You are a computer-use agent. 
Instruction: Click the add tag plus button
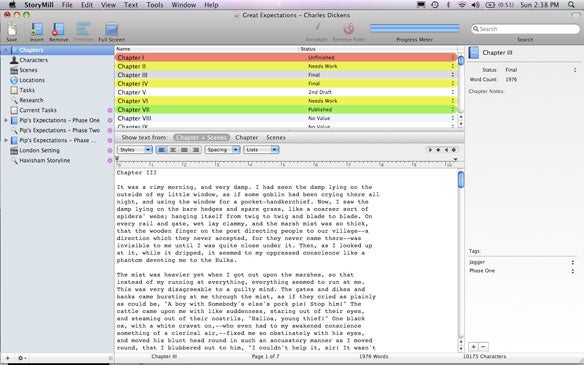[x=473, y=347]
